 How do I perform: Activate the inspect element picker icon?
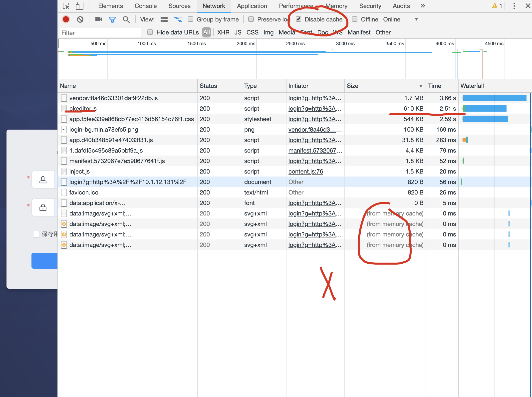(x=66, y=6)
